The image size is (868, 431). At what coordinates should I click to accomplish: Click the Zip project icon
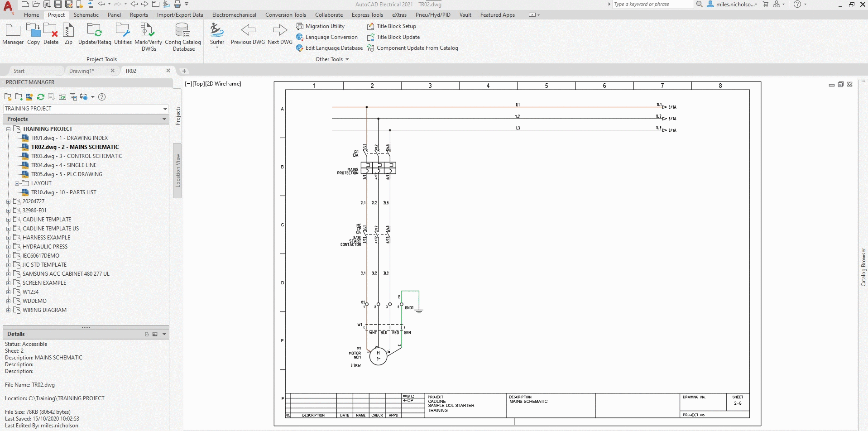click(x=68, y=34)
